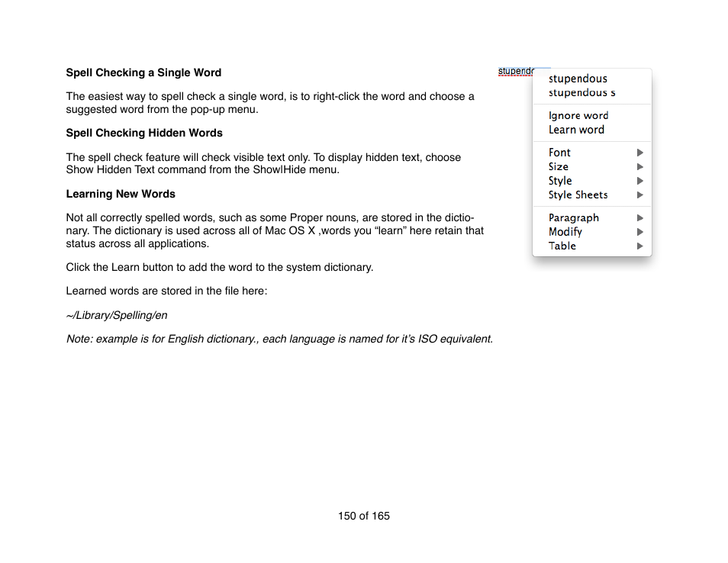
Task: Open the Style submenu
Action: [592, 181]
